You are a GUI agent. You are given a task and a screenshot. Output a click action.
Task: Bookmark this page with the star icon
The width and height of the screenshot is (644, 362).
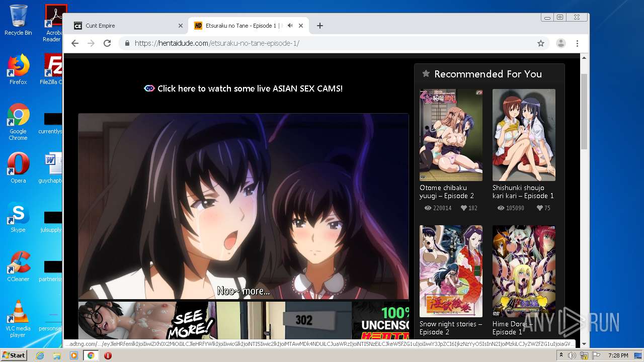tap(541, 43)
